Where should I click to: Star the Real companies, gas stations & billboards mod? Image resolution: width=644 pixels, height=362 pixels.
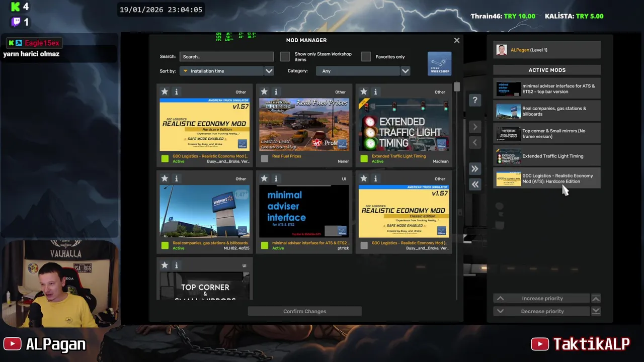pyautogui.click(x=165, y=178)
